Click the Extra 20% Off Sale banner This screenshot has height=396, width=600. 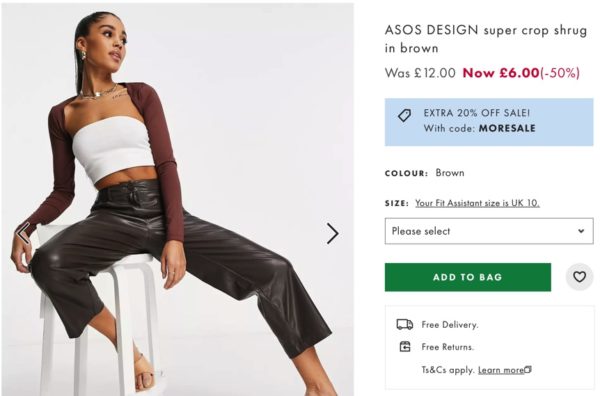pos(489,122)
